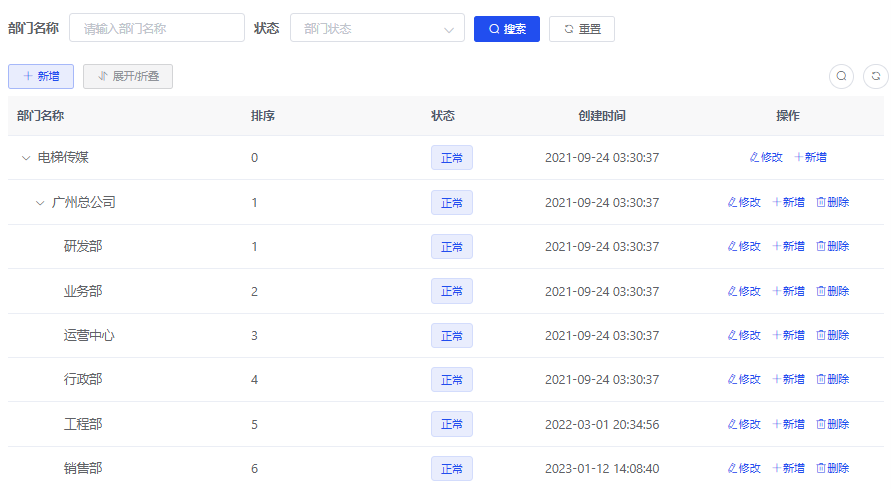This screenshot has height=489, width=891.
Task: Click the 排序 column header
Action: pyautogui.click(x=263, y=116)
